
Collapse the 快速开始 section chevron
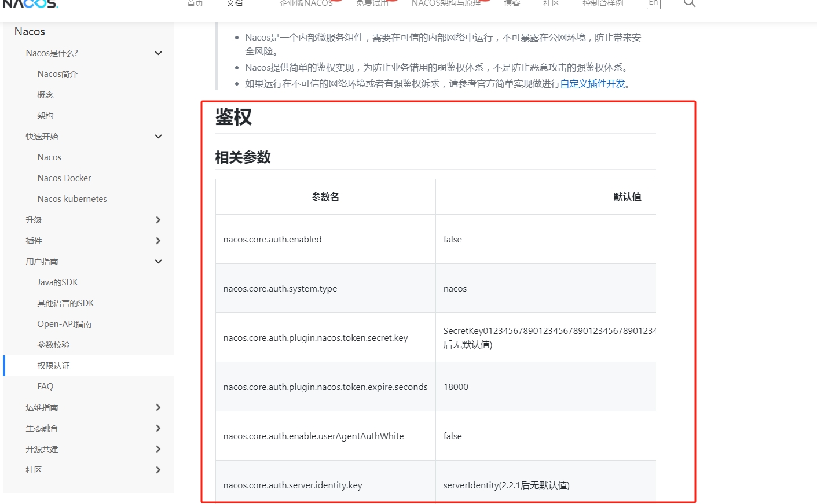(x=158, y=137)
